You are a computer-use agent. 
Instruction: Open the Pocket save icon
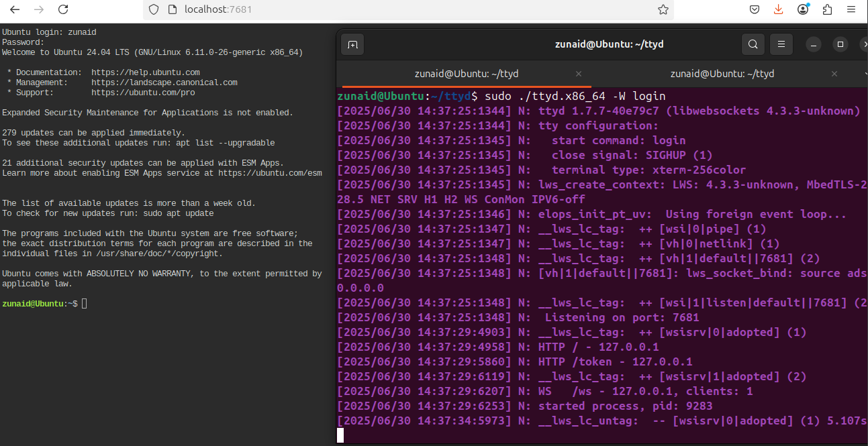(x=755, y=9)
